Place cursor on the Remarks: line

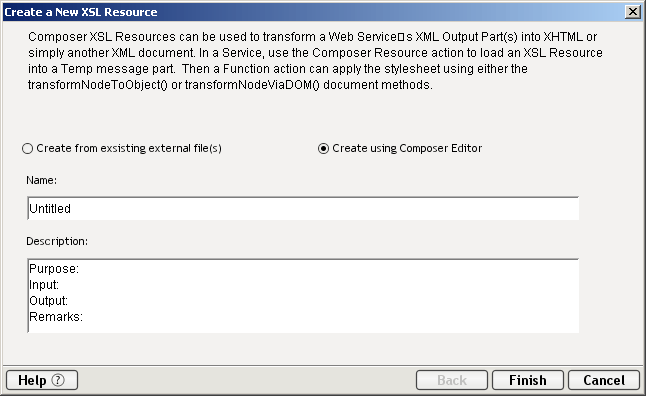(56, 317)
